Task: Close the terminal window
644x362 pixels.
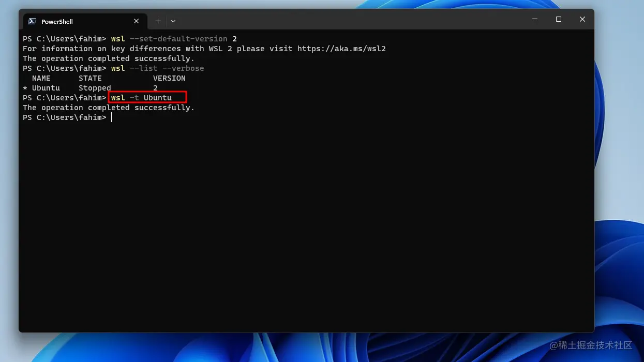Action: pos(582,19)
